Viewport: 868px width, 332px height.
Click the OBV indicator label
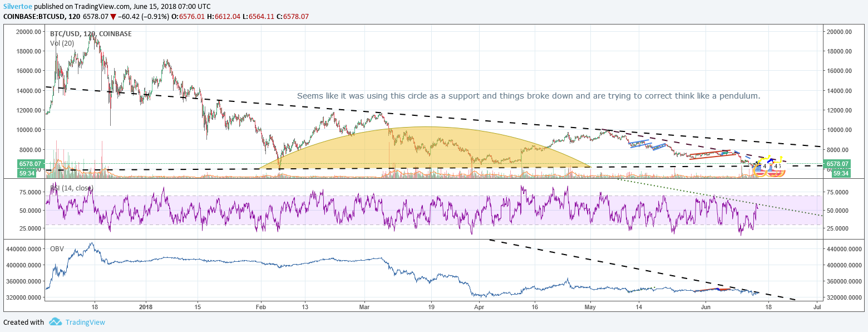pyautogui.click(x=57, y=248)
